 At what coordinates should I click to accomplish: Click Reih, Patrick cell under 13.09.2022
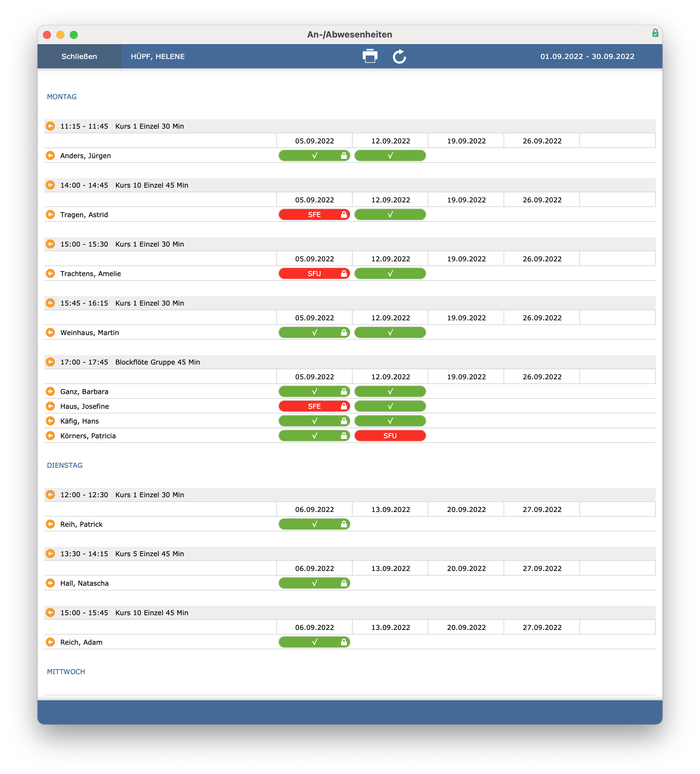coord(390,524)
